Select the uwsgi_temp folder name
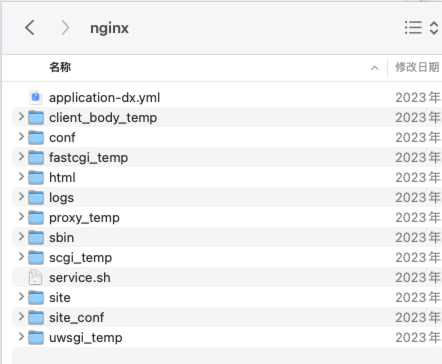Screen dimensions: 442x364 coord(86,338)
